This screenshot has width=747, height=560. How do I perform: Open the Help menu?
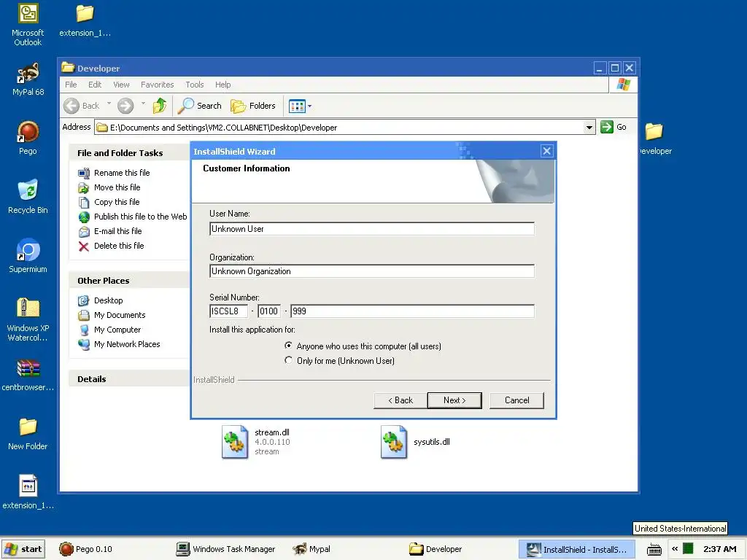[x=222, y=85]
